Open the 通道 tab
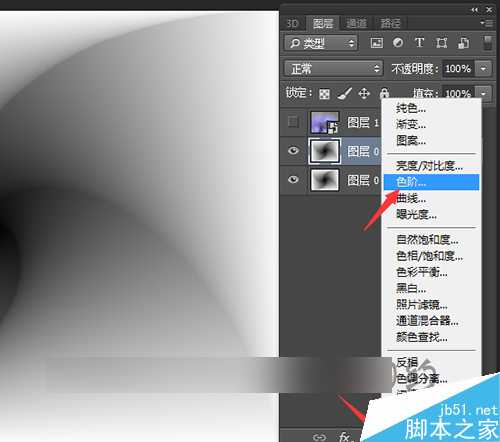The image size is (500, 442). (357, 24)
